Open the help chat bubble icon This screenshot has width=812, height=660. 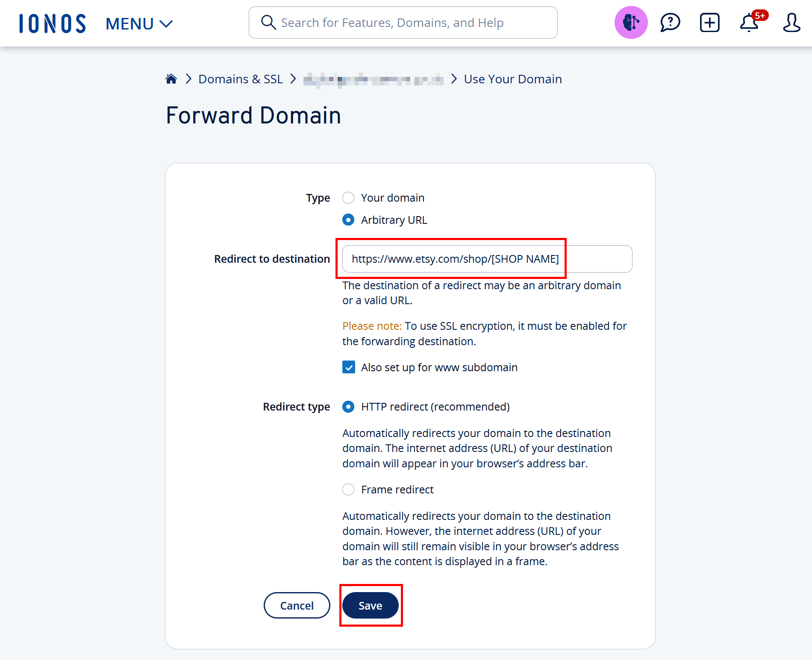[670, 23]
